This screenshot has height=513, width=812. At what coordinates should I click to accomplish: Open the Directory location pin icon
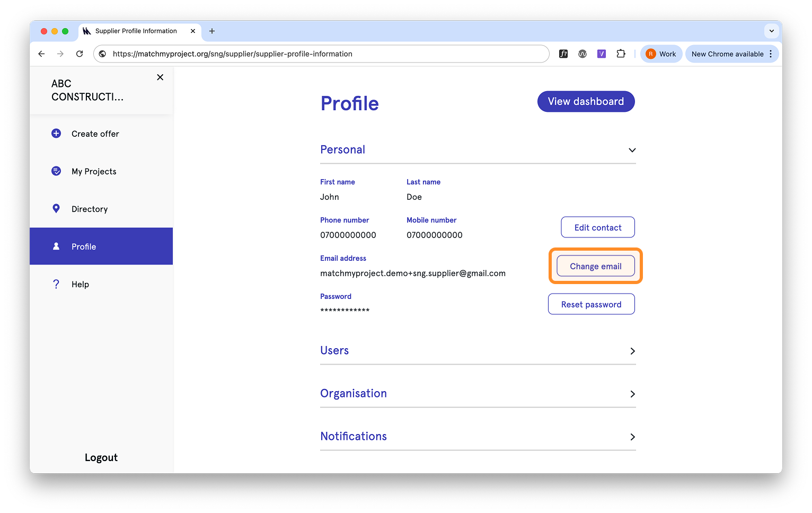(x=56, y=208)
